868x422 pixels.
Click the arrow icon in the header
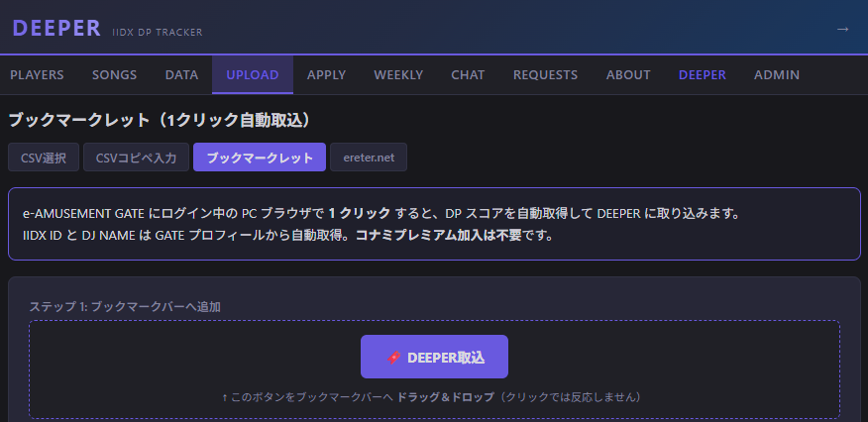(x=842, y=29)
